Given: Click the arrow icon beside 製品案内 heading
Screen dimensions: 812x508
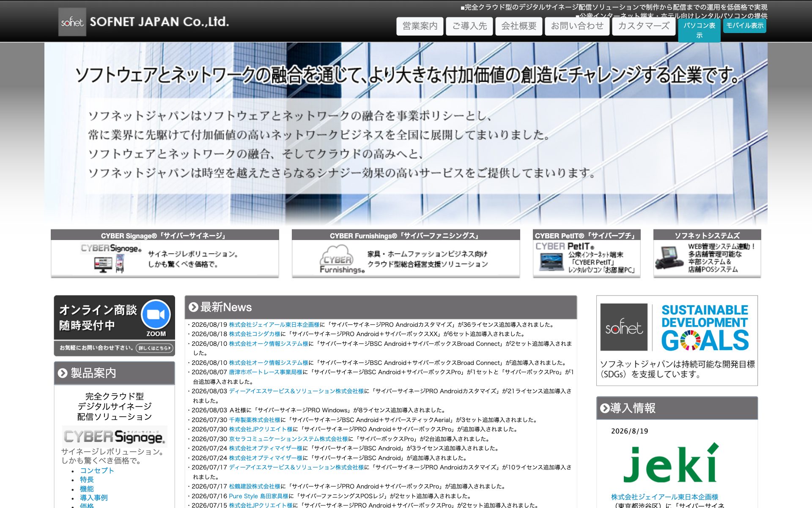Looking at the screenshot, I should [x=63, y=373].
